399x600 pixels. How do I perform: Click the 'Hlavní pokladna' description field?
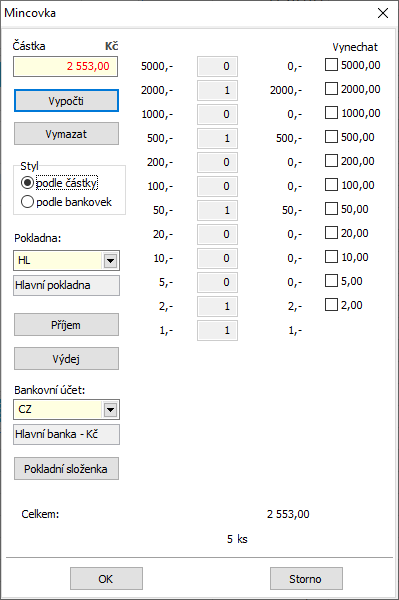pos(66,285)
